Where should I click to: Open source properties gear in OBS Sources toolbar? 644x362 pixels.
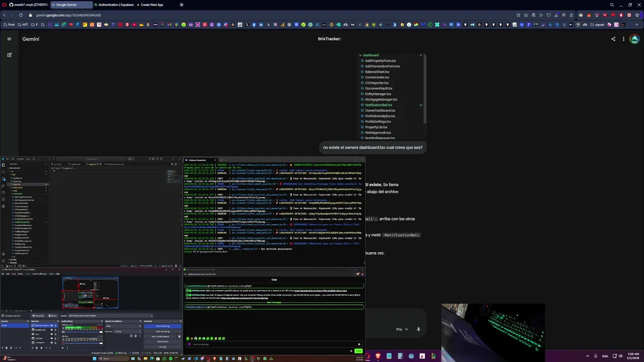pos(41,348)
